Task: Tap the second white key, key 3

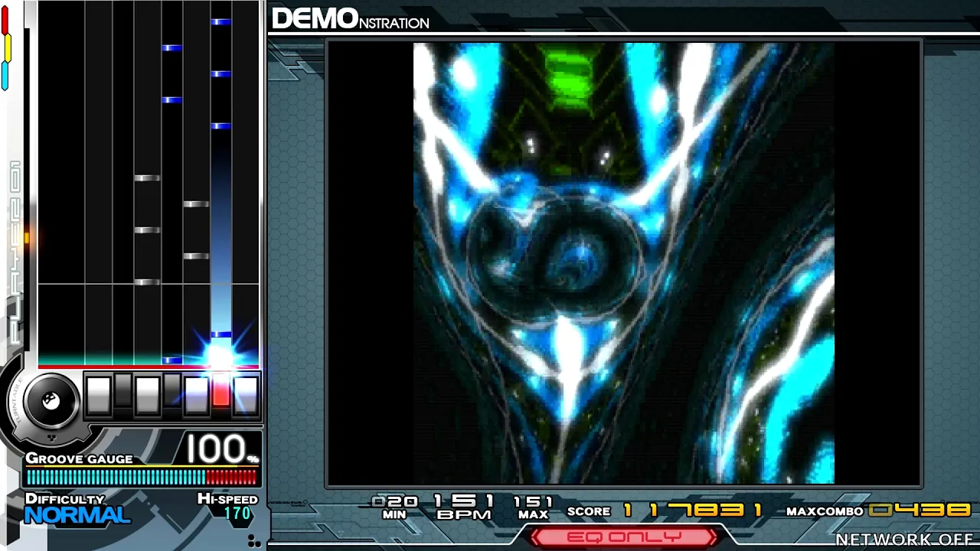Action: click(x=147, y=394)
